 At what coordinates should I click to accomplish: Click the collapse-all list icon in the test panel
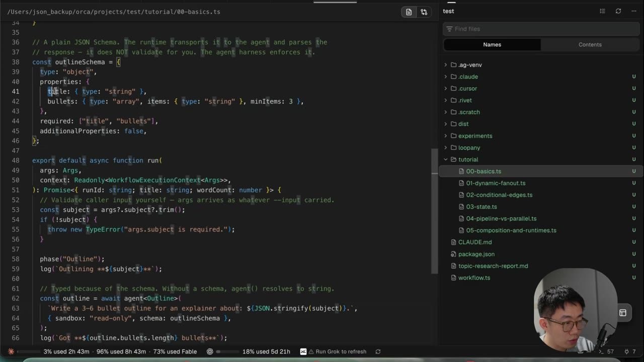602,11
